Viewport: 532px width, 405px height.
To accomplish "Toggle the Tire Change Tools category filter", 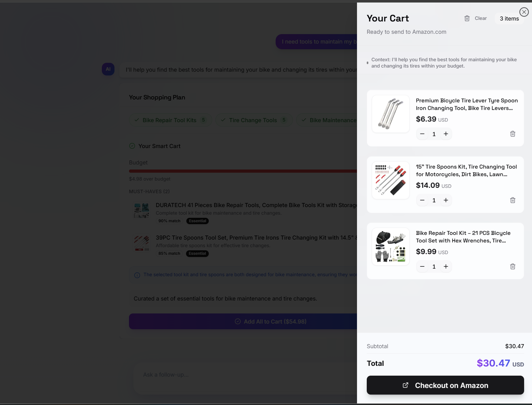I will (x=254, y=120).
